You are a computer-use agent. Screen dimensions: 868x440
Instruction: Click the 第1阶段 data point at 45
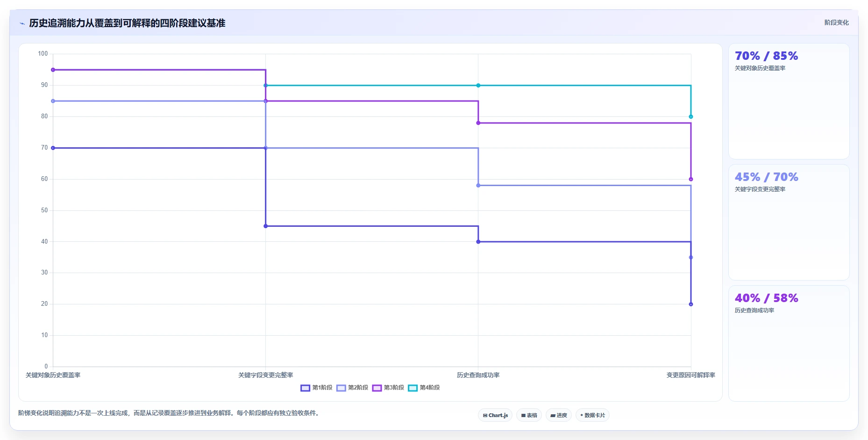(x=266, y=226)
